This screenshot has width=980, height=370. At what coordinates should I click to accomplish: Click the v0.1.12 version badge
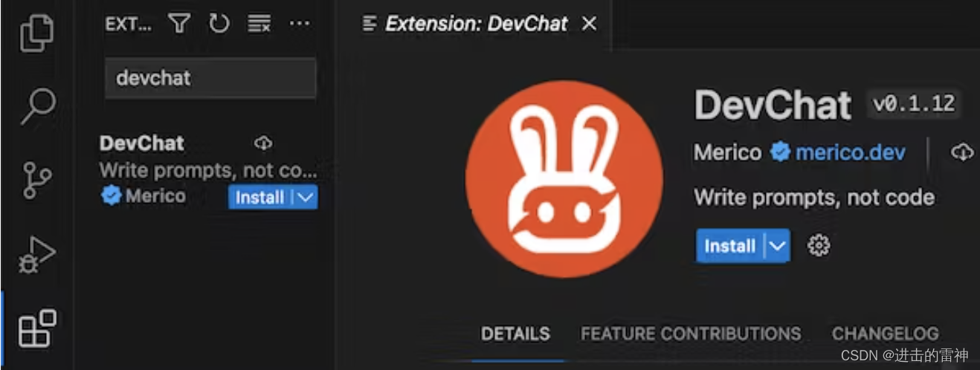(x=913, y=104)
